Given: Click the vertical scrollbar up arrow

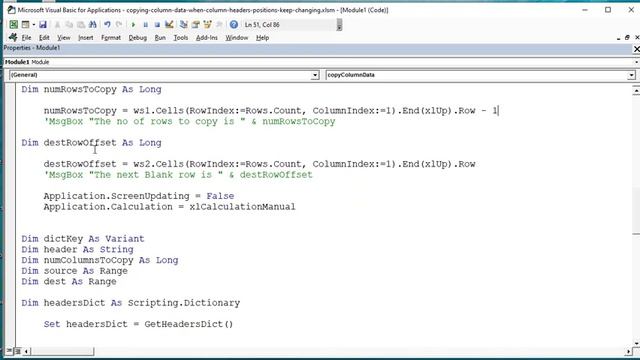Looking at the screenshot, I should [636, 90].
